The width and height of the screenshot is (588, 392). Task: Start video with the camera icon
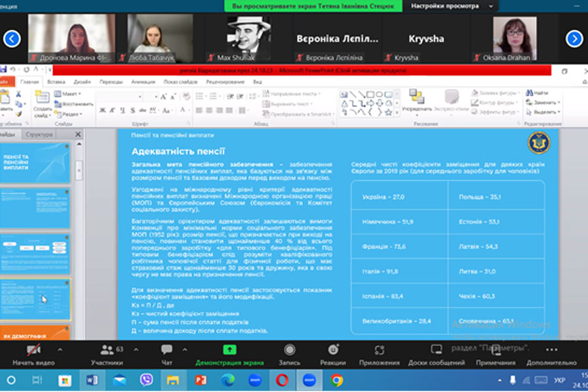click(33, 350)
